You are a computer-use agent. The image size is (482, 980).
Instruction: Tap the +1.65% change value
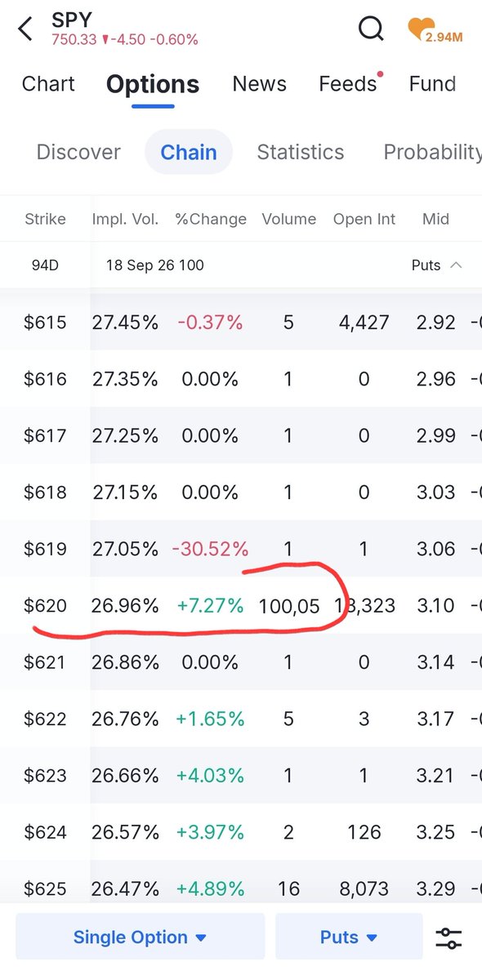pyautogui.click(x=210, y=719)
